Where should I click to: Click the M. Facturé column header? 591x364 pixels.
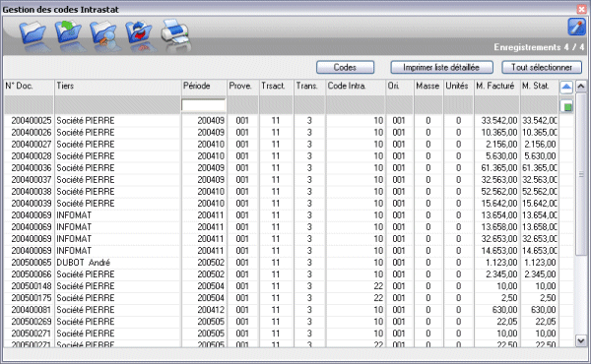496,86
